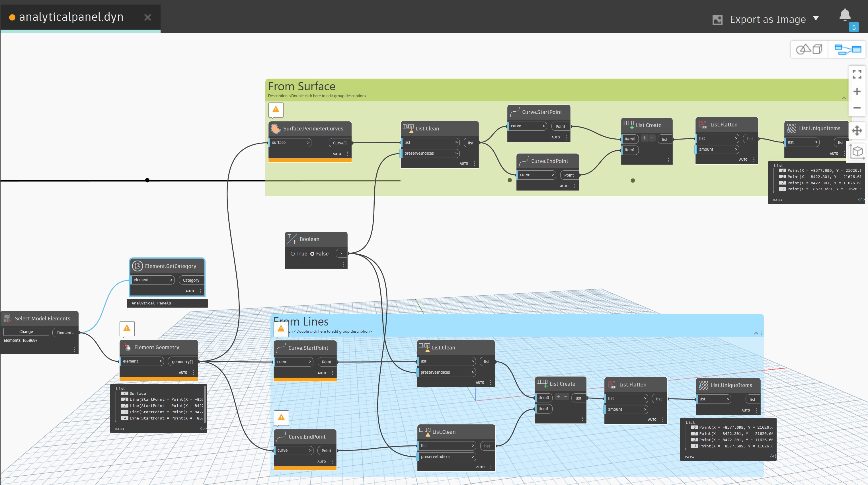Collapse the From Lines group
Viewport: 868px width, 485px height.
(x=756, y=333)
